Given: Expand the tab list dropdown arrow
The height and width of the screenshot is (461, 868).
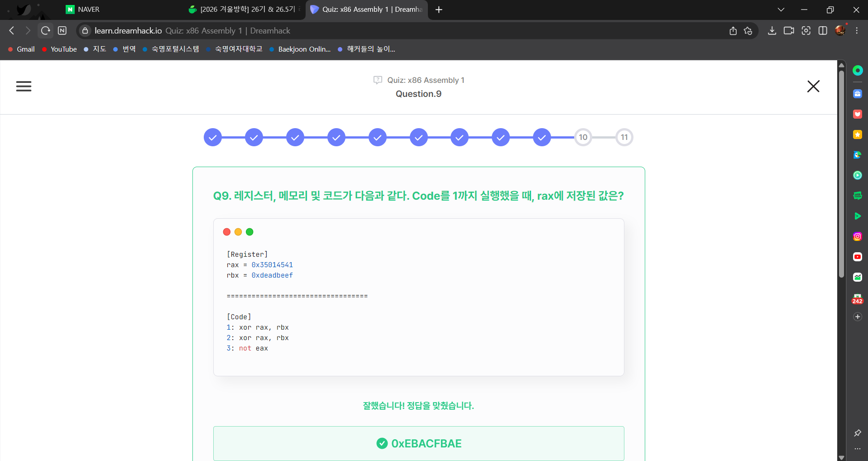Looking at the screenshot, I should tap(781, 10).
